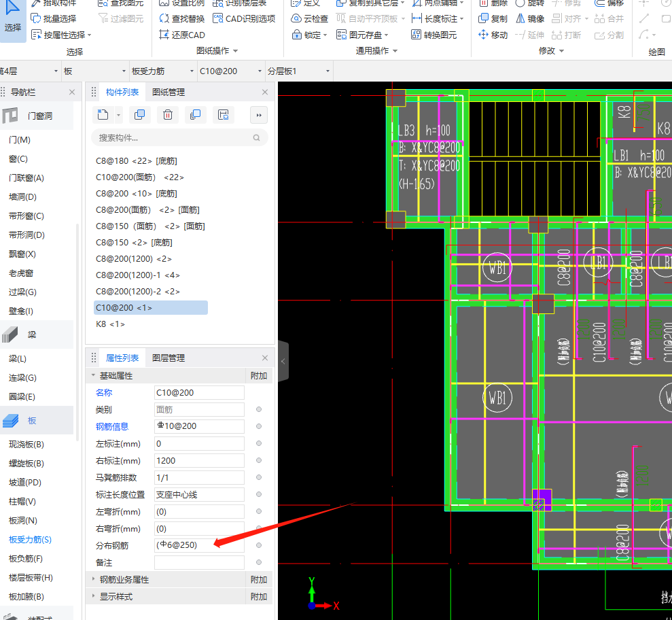
Task: Click the new component icon in 构件列表
Action: (x=103, y=114)
